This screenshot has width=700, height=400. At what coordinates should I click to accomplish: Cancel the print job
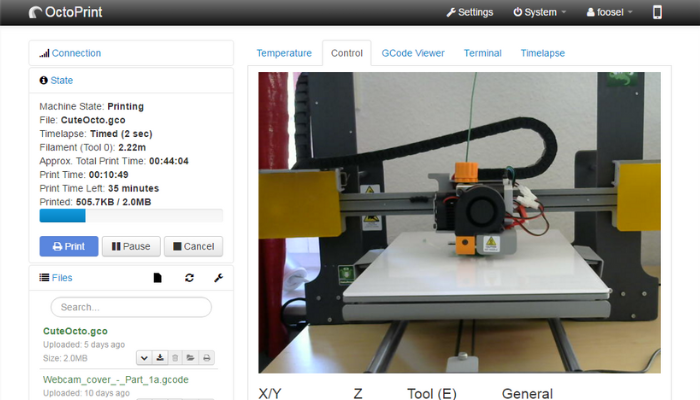tap(192, 246)
